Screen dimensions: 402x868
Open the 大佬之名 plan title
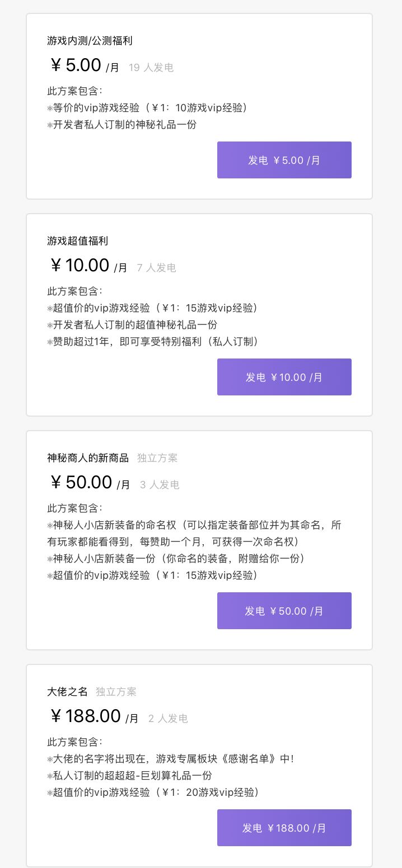tap(67, 692)
